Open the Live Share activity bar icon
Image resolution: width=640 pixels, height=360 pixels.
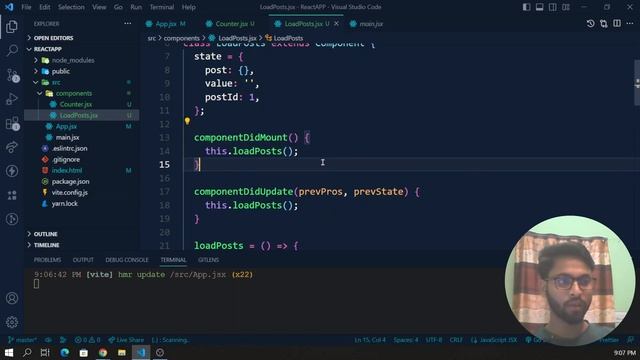[12, 147]
